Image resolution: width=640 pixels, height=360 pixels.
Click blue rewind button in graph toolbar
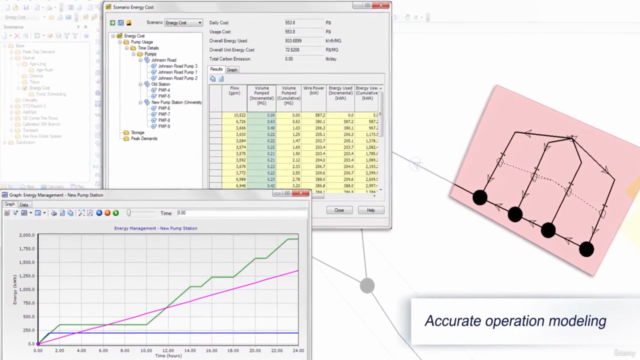(x=99, y=213)
